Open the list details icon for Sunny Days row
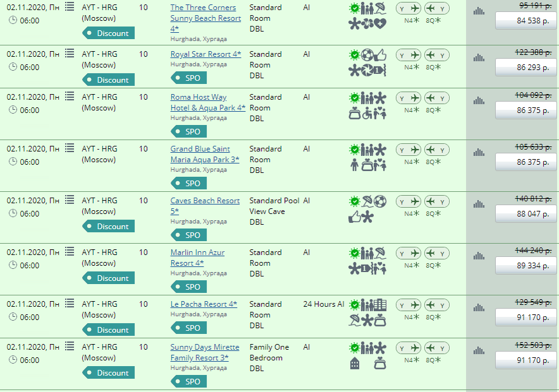 point(69,346)
